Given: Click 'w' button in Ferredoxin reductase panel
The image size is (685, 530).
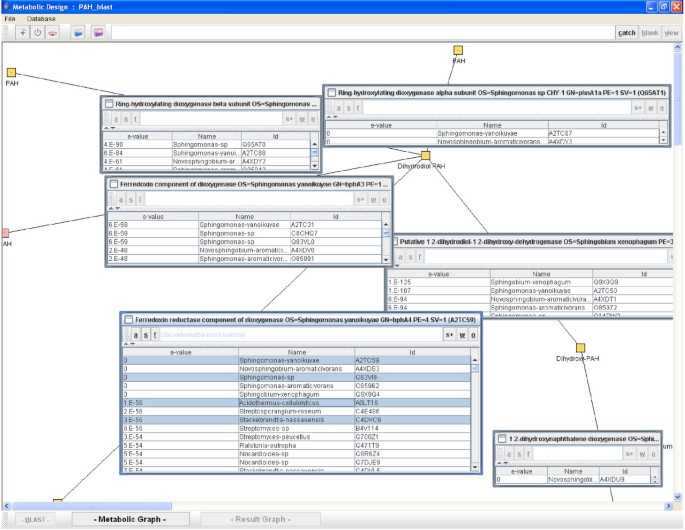Looking at the screenshot, I should tap(462, 335).
